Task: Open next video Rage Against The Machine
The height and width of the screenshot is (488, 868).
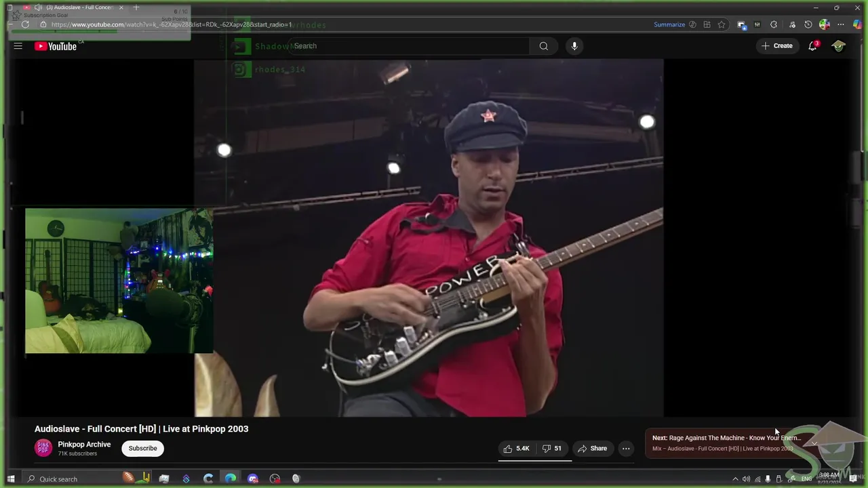Action: [x=726, y=438]
